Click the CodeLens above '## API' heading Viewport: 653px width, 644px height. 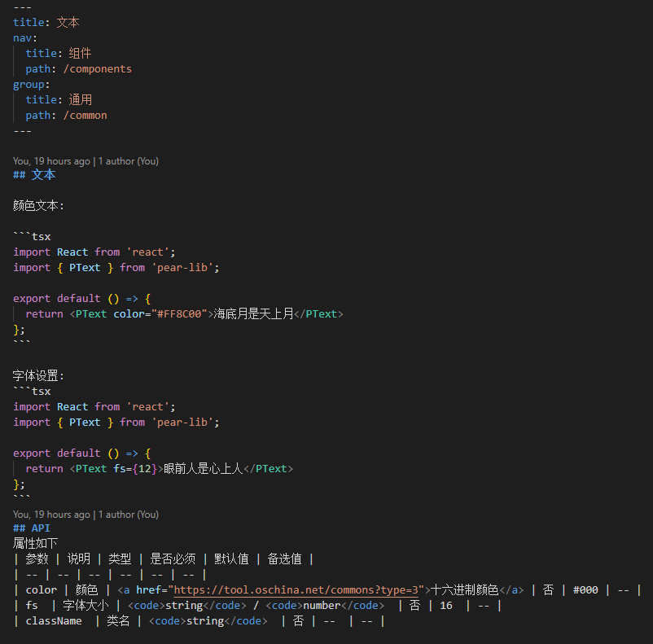click(85, 515)
